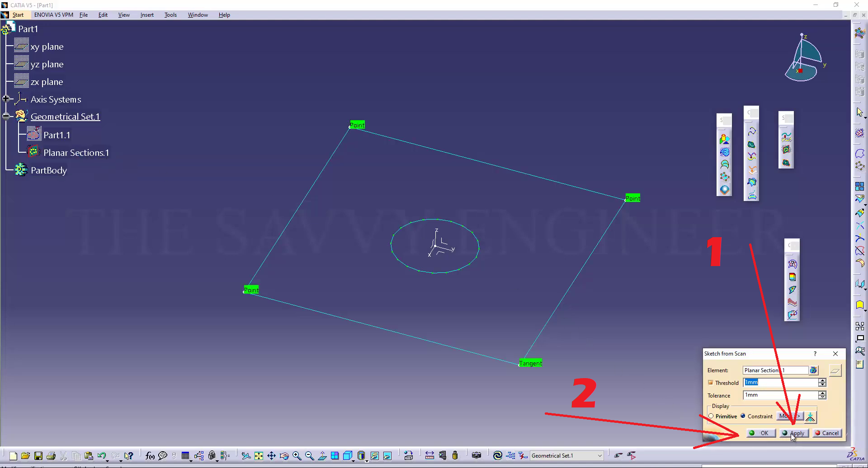This screenshot has height=468, width=868.
Task: Expand the Axis Systems tree node
Action: coord(6,99)
